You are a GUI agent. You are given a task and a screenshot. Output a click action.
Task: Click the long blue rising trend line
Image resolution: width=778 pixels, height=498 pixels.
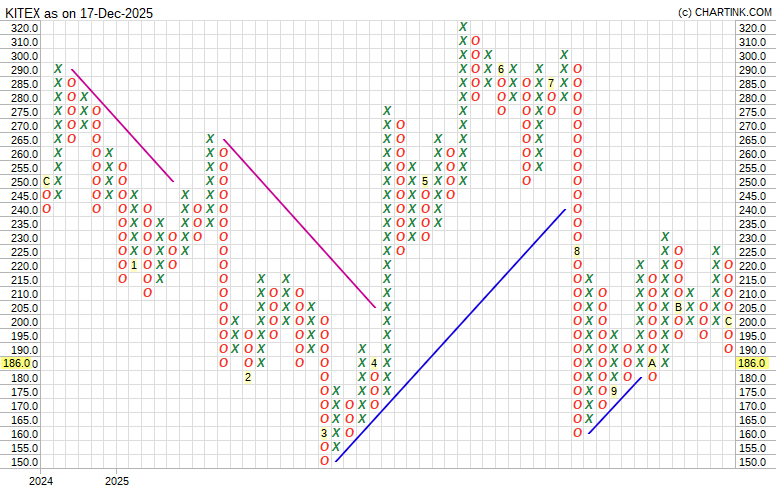(x=450, y=335)
